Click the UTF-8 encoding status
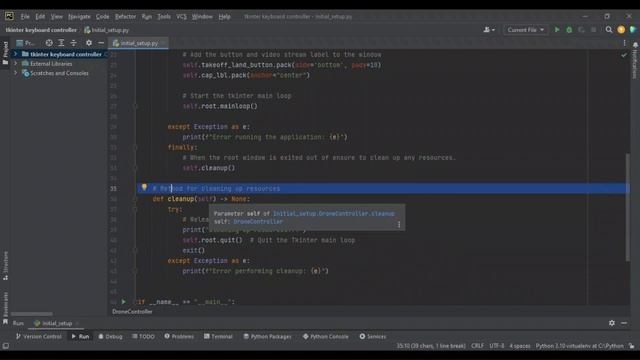Viewport: 640px width, 360px height. (496, 346)
